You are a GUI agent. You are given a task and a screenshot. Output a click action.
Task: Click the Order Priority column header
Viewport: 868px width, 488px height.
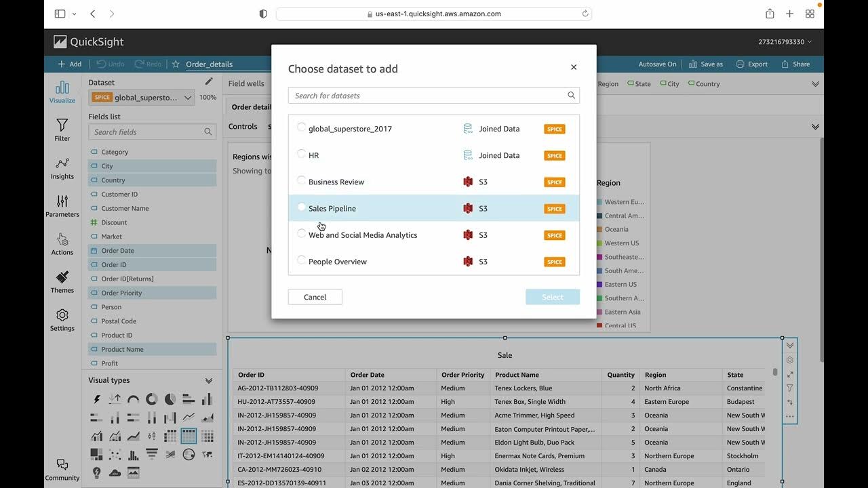pyautogui.click(x=463, y=375)
